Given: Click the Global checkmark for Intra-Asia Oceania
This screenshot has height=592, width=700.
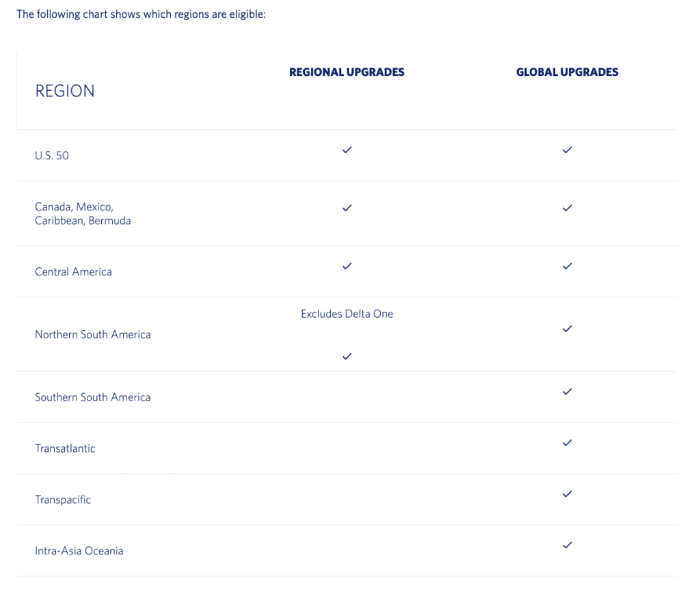Looking at the screenshot, I should click(x=567, y=545).
